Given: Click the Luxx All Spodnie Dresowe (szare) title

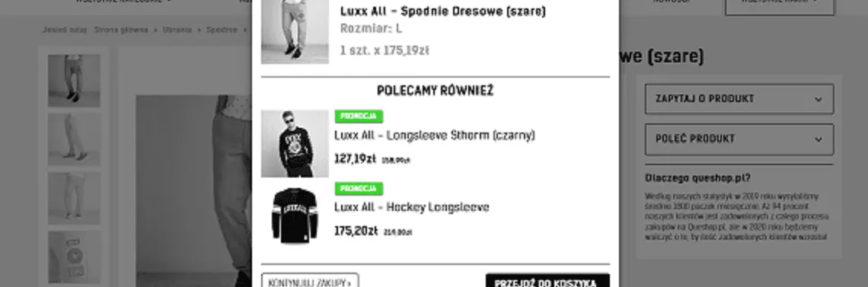Looking at the screenshot, I should pos(443,11).
